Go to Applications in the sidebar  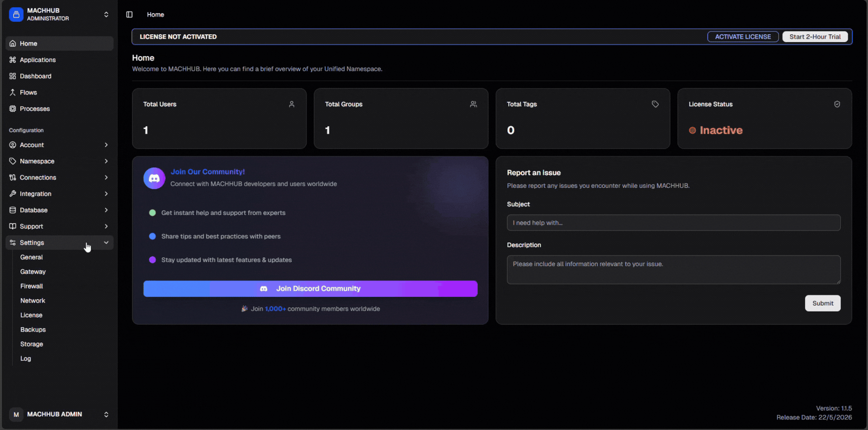[60, 60]
